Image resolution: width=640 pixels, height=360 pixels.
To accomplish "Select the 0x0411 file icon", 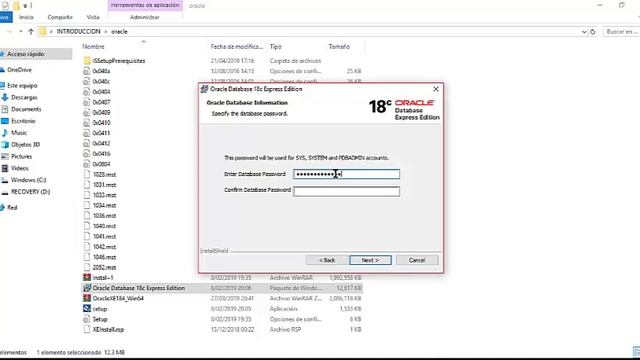I will pyautogui.click(x=87, y=133).
